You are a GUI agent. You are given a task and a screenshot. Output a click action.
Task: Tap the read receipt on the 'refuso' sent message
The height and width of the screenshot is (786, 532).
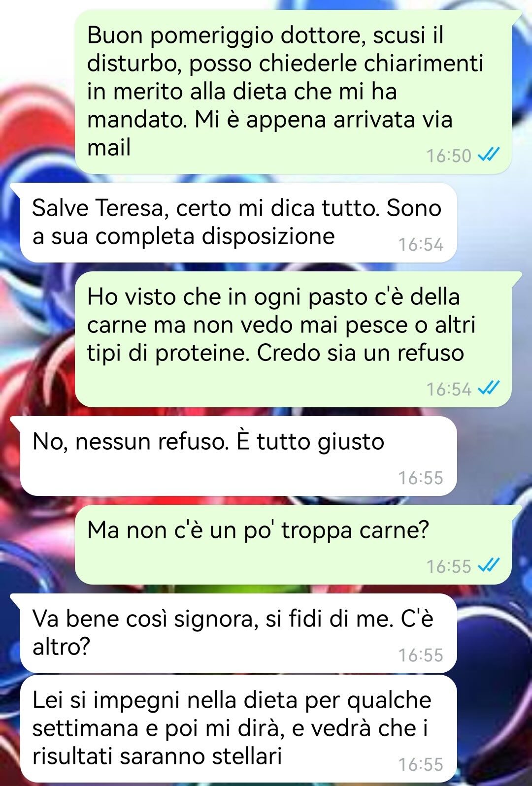(x=489, y=389)
